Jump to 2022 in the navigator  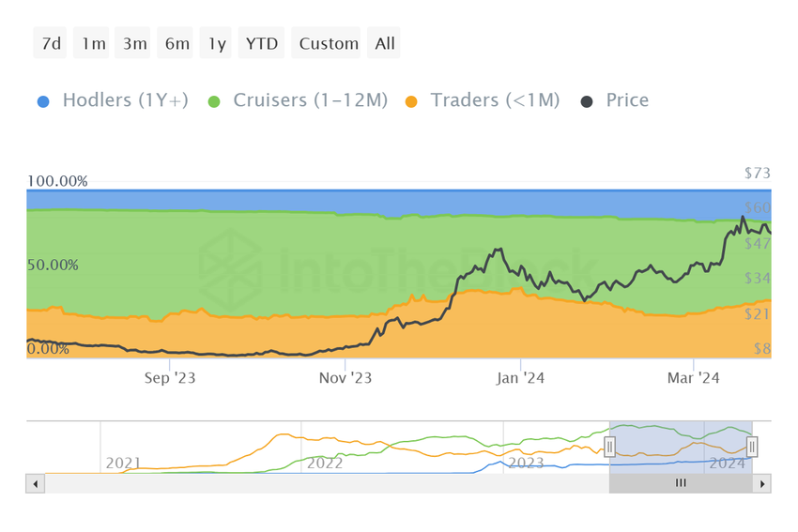(x=324, y=463)
